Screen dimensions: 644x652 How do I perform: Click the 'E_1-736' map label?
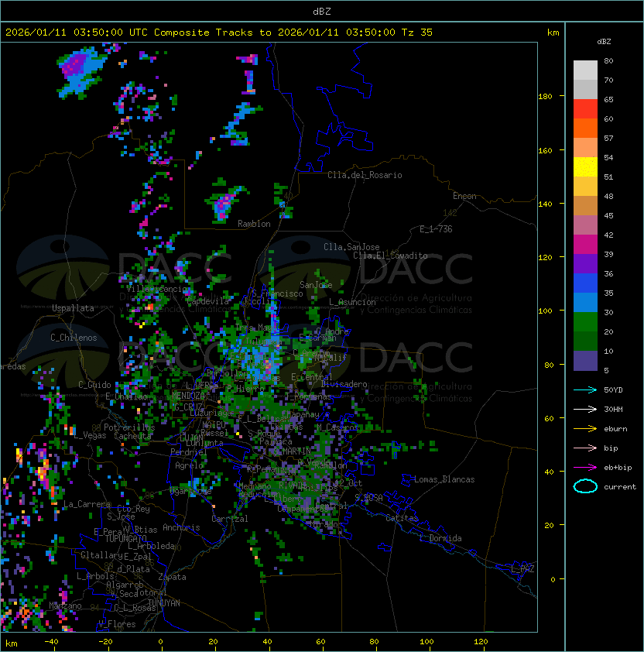tap(436, 229)
